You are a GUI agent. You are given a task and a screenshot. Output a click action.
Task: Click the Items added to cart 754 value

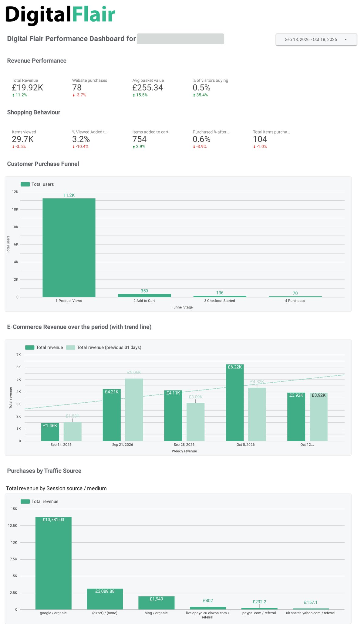click(140, 139)
